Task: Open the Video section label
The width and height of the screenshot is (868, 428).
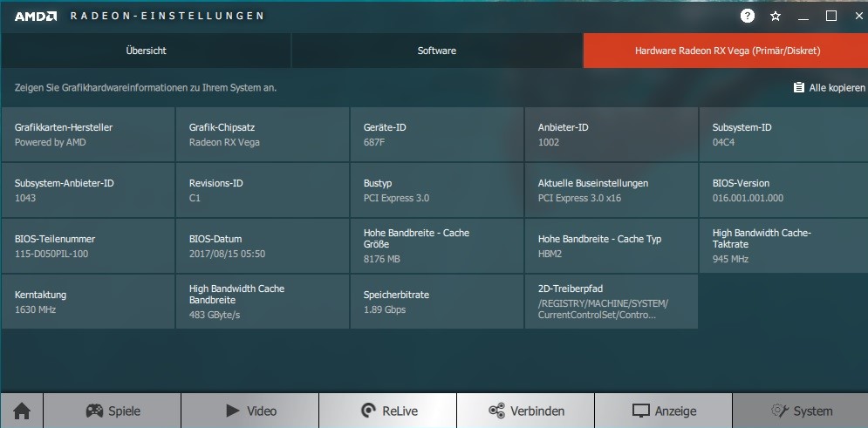Action: 262,411
